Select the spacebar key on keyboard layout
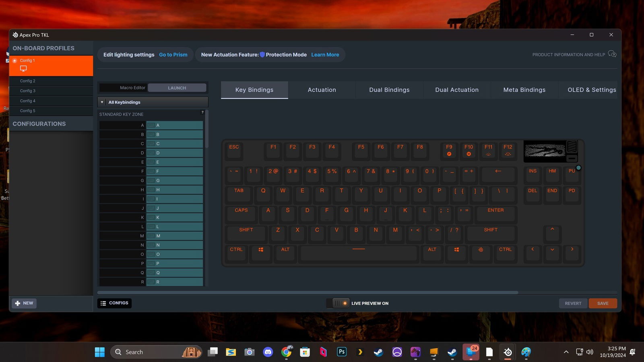 pos(359,253)
